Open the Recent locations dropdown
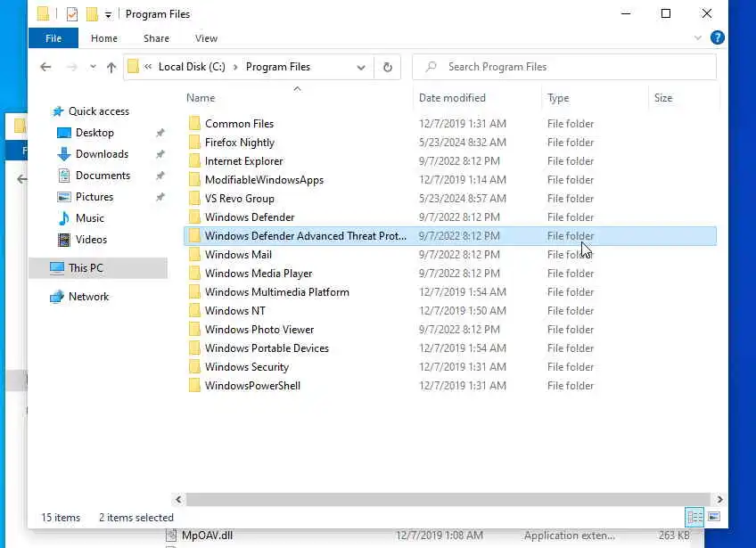This screenshot has height=548, width=756. (x=93, y=67)
